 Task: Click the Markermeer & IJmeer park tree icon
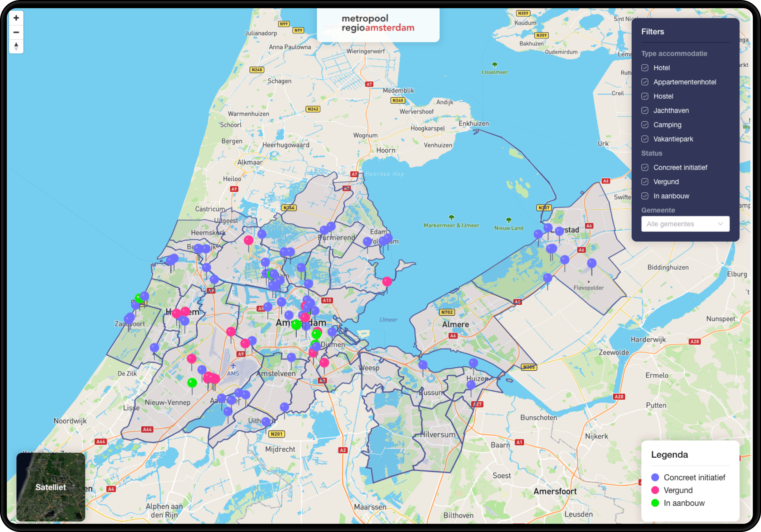(451, 217)
